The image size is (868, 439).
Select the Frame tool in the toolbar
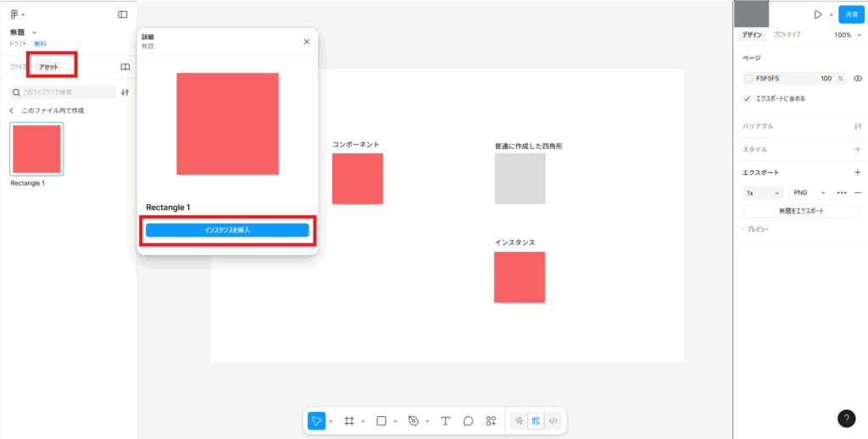tap(348, 420)
